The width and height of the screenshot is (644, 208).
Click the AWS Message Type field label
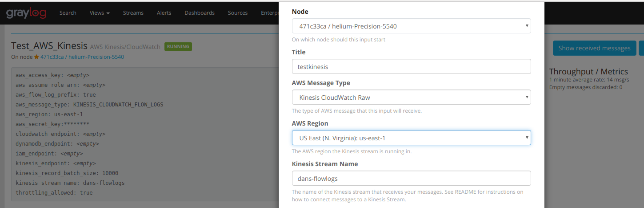[321, 83]
